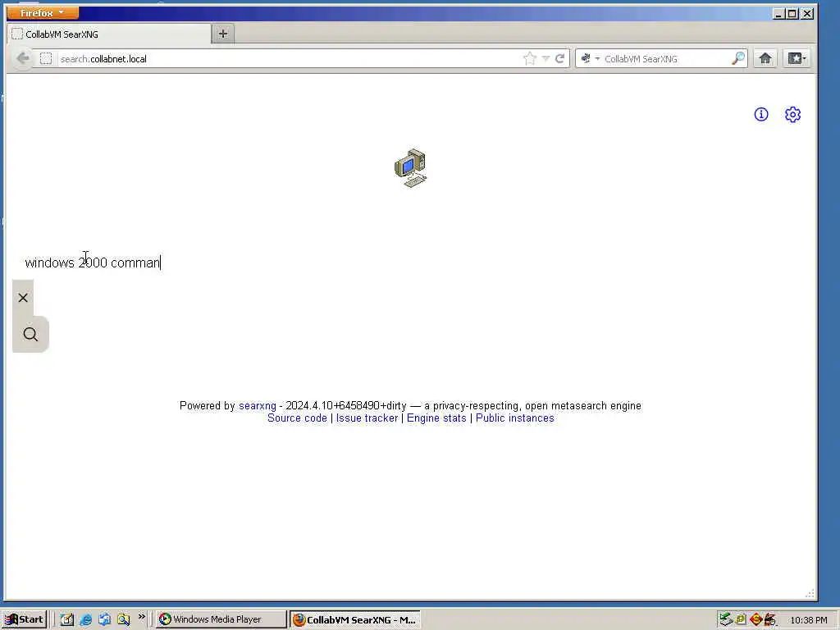Open the Source code link
Image resolution: width=840 pixels, height=630 pixels.
(x=297, y=418)
